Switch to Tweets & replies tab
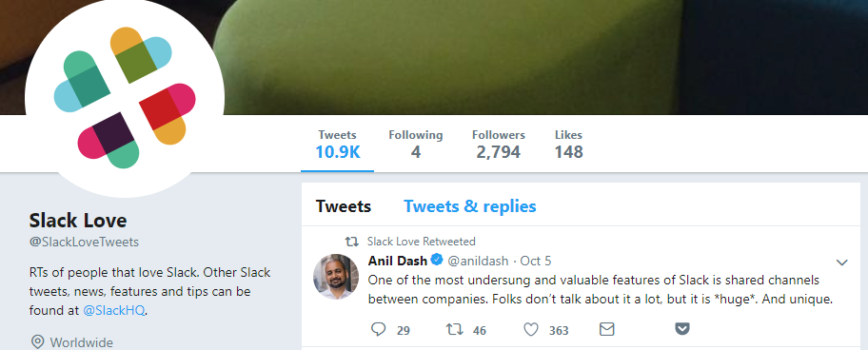 [470, 206]
